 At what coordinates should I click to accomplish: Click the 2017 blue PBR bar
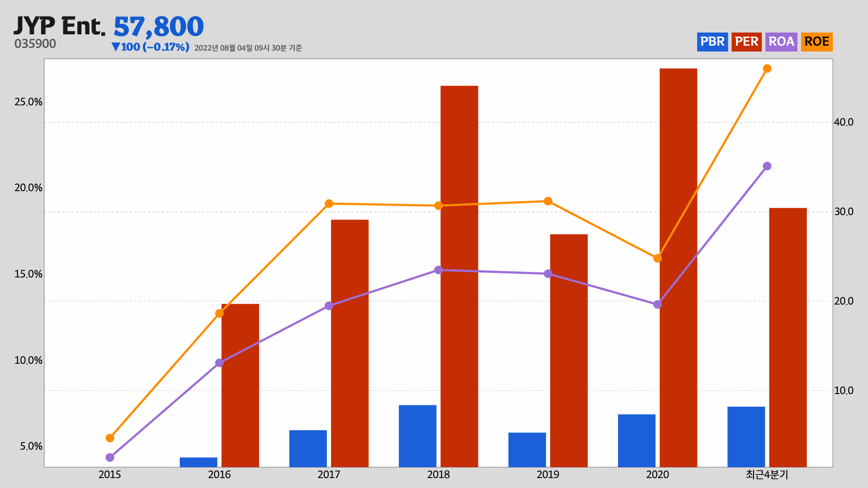pos(308,449)
